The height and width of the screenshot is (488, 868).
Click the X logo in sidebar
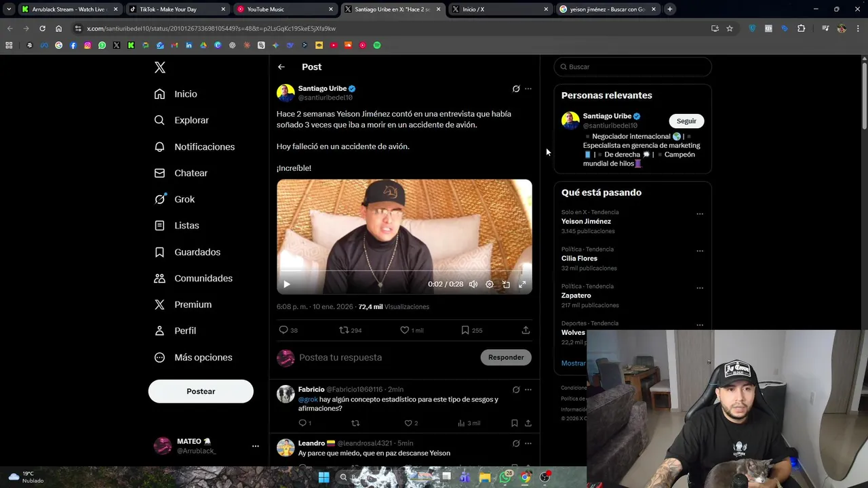160,67
